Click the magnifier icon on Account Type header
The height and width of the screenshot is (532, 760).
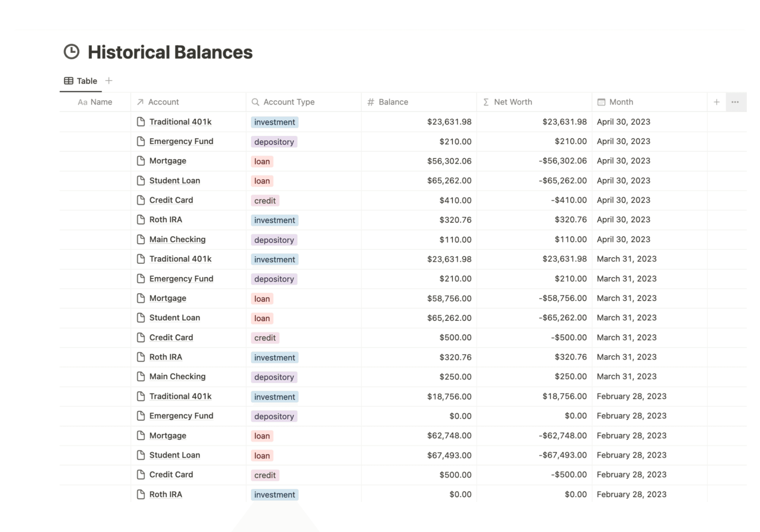point(255,102)
